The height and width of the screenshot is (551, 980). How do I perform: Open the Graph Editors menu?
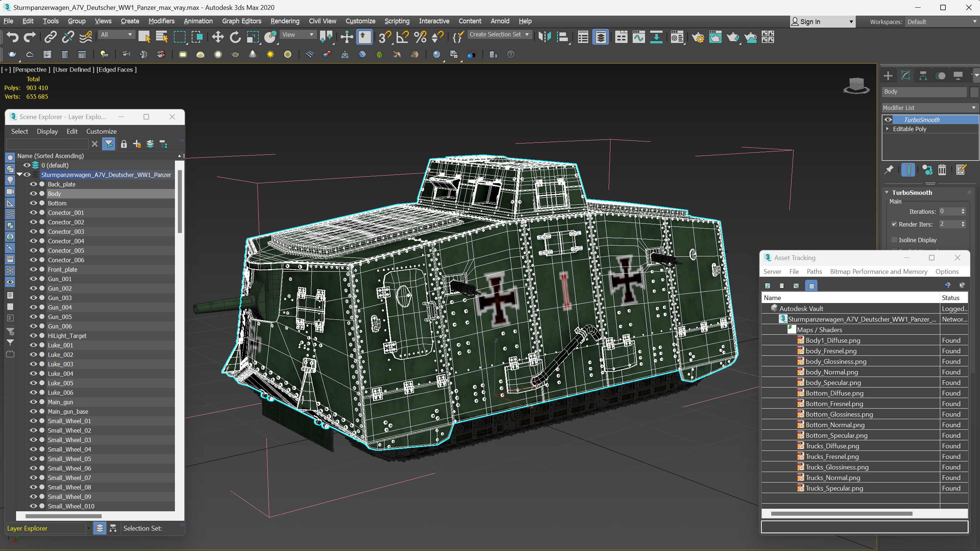click(x=242, y=21)
